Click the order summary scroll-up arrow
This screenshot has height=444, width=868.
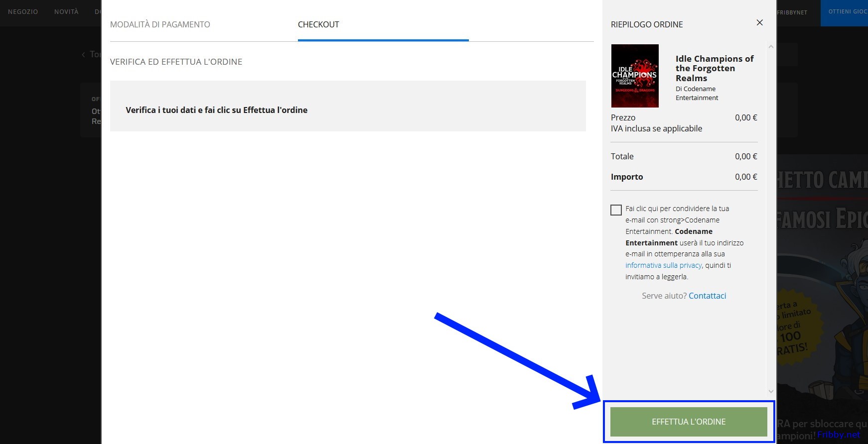click(x=771, y=47)
